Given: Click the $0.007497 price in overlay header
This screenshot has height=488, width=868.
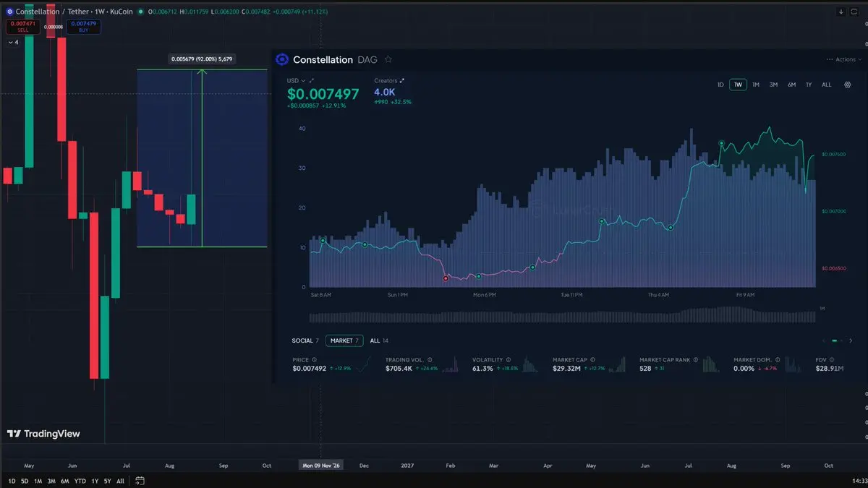Looking at the screenshot, I should coord(323,94).
